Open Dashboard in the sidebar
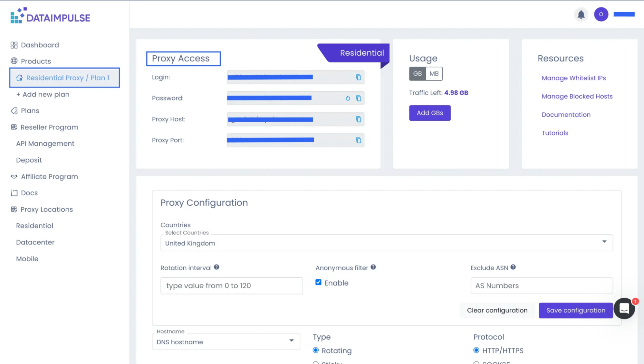Image resolution: width=644 pixels, height=364 pixels. [x=40, y=45]
